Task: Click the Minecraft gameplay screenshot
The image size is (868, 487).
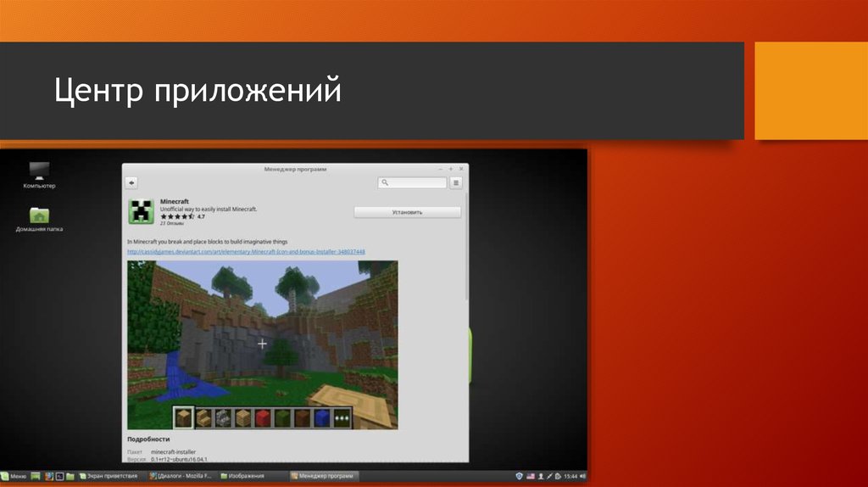Action: [x=263, y=344]
